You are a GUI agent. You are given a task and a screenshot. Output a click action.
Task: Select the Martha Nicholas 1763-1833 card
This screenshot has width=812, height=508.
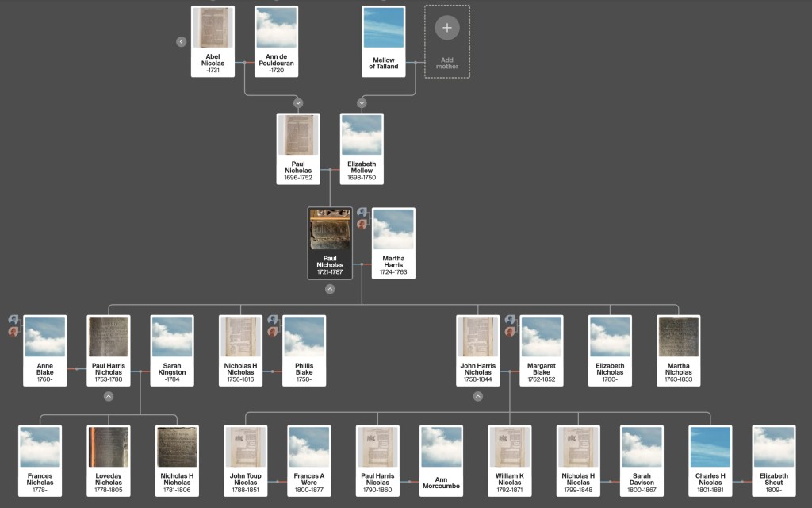tap(678, 350)
